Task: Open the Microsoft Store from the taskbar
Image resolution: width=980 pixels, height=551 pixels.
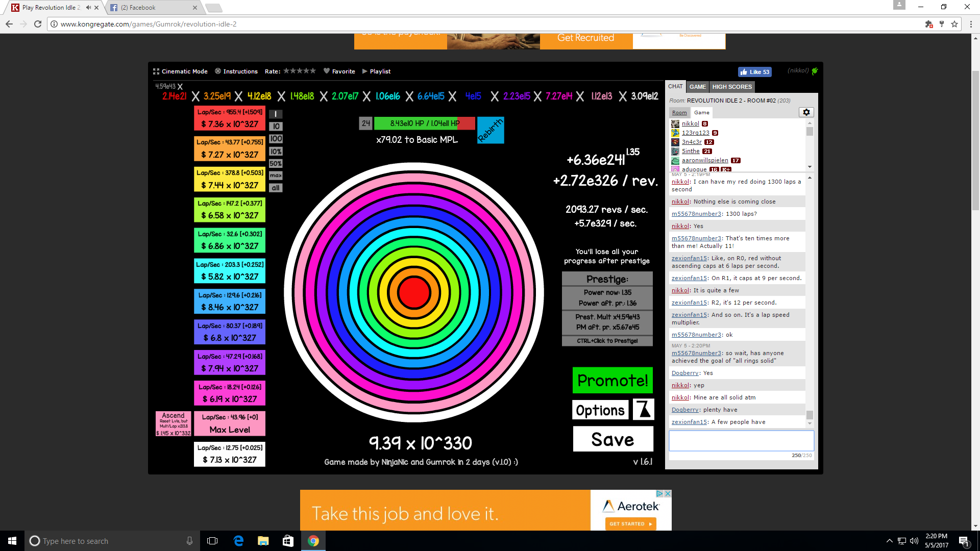Action: tap(288, 541)
